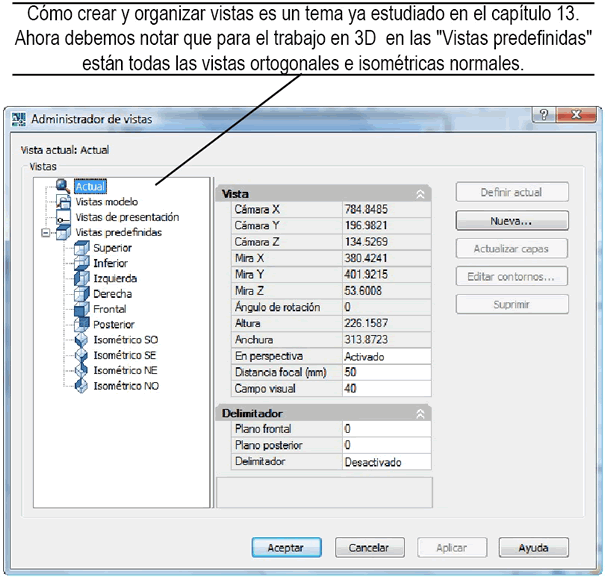This screenshot has width=605, height=577.
Task: Choose the Superior predefined view
Action: [112, 248]
